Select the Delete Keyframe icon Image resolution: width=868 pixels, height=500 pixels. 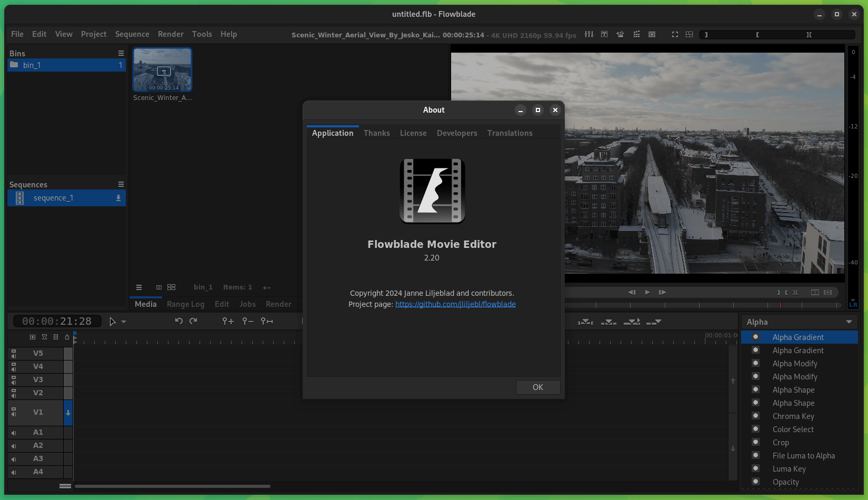click(x=247, y=321)
